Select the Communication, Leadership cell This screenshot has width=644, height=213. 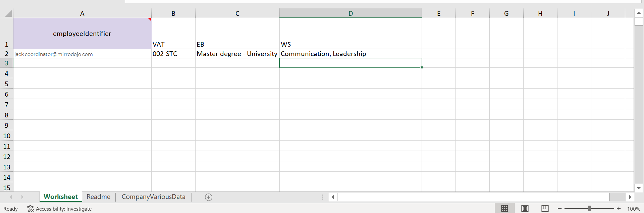(x=351, y=54)
